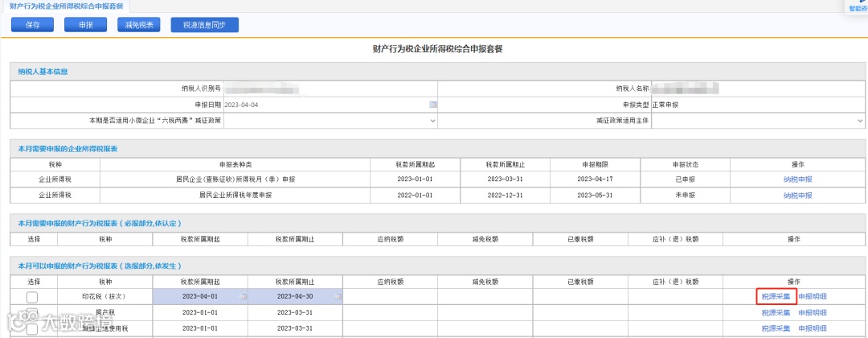The height and width of the screenshot is (338, 868).
Task: Expand the 六税两费减征政策 dropdown
Action: (330, 120)
